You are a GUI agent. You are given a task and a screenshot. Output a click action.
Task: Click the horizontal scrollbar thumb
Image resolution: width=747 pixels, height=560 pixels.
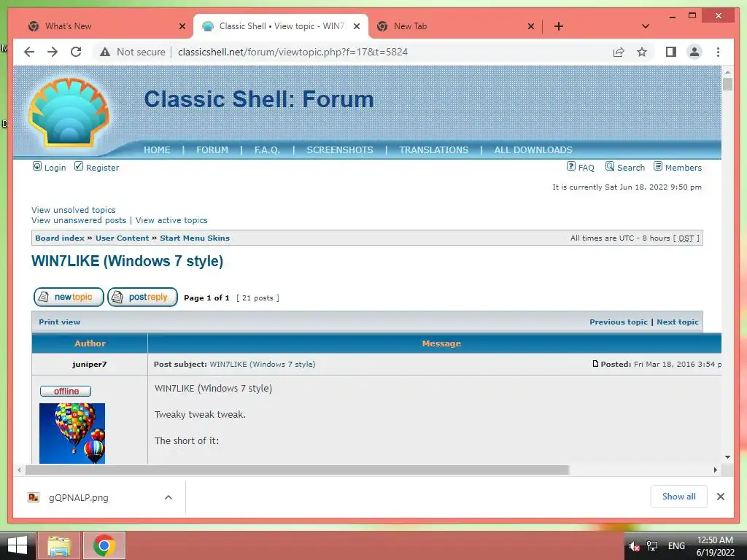[x=298, y=470]
